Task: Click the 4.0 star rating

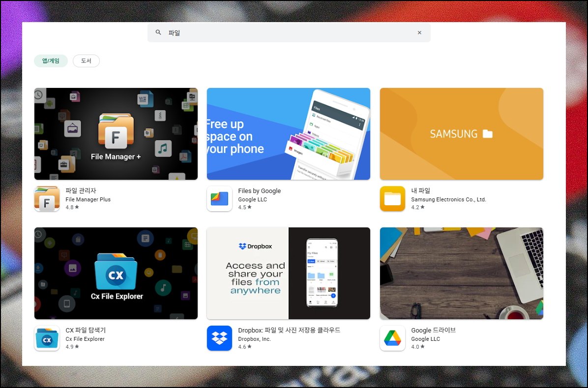Action: pyautogui.click(x=418, y=347)
